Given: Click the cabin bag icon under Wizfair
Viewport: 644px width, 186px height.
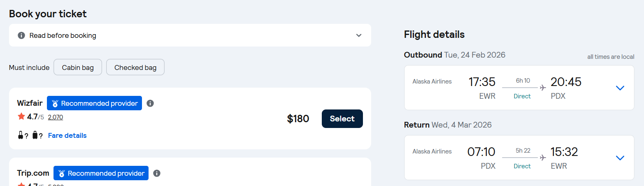Looking at the screenshot, I should click(x=21, y=135).
